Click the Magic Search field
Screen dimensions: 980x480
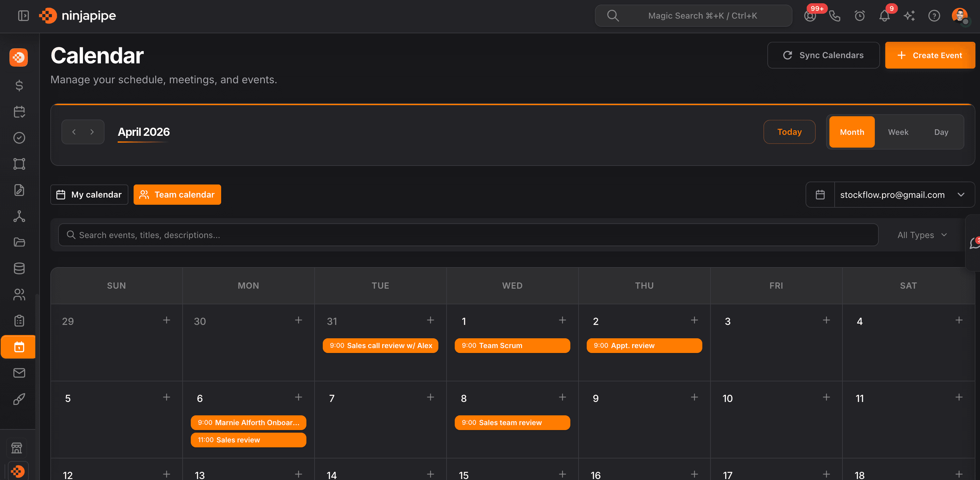coord(693,16)
